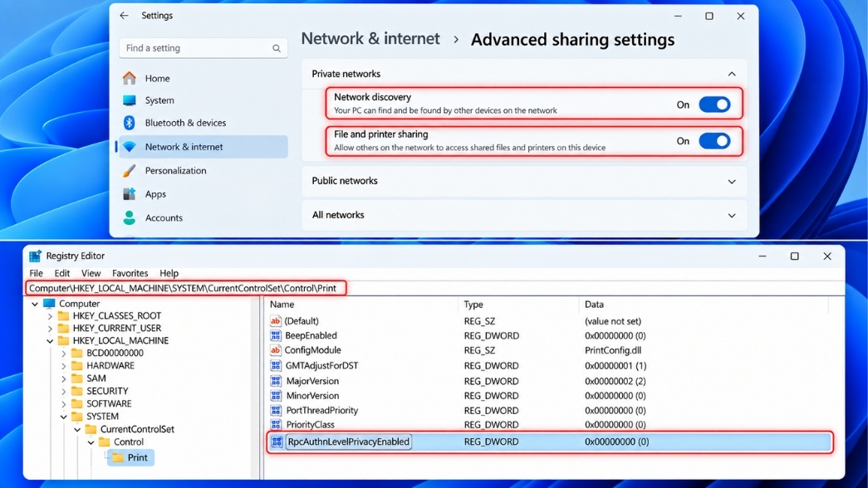Open the File menu in Registry Editor

coord(36,273)
